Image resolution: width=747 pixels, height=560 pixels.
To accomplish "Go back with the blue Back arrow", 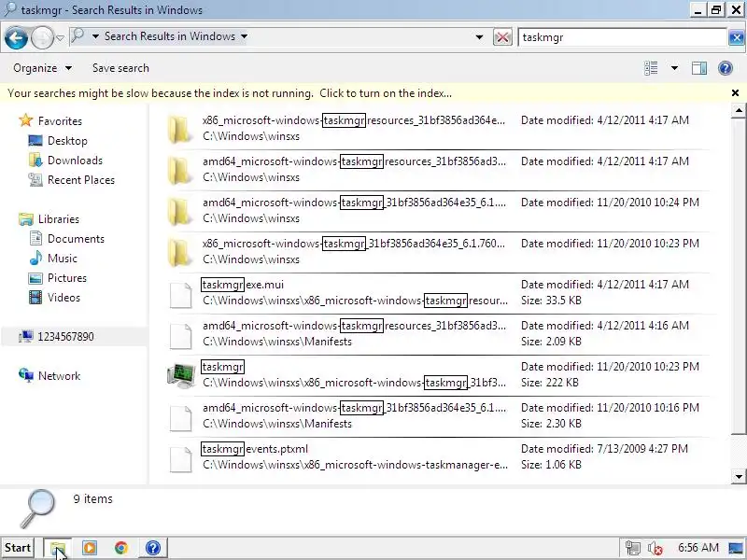I will click(16, 37).
